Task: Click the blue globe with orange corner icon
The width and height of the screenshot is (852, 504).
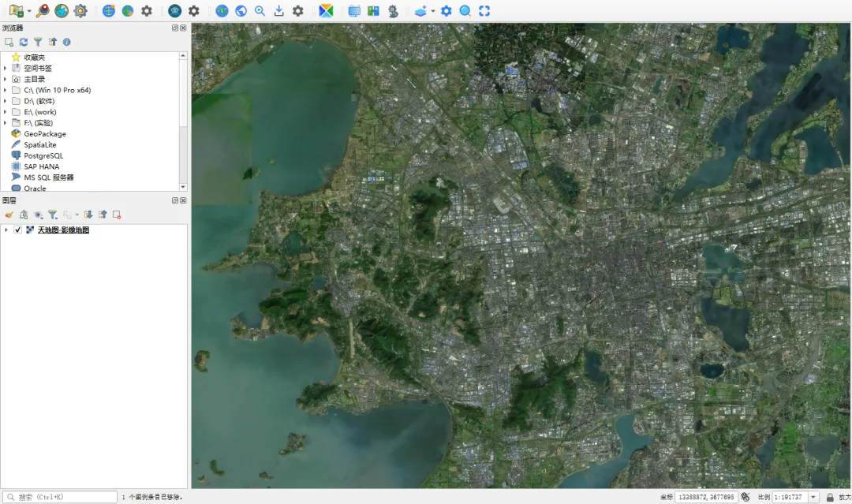Action: click(109, 11)
